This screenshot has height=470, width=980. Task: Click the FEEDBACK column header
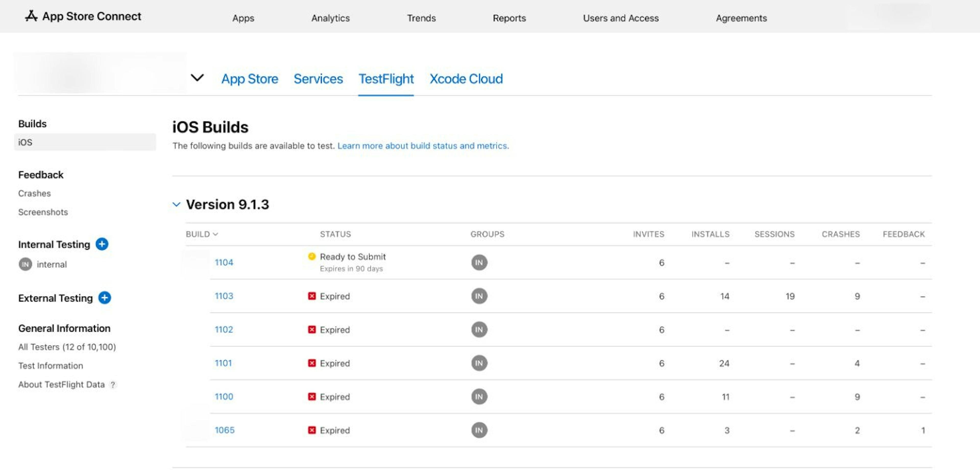tap(903, 234)
